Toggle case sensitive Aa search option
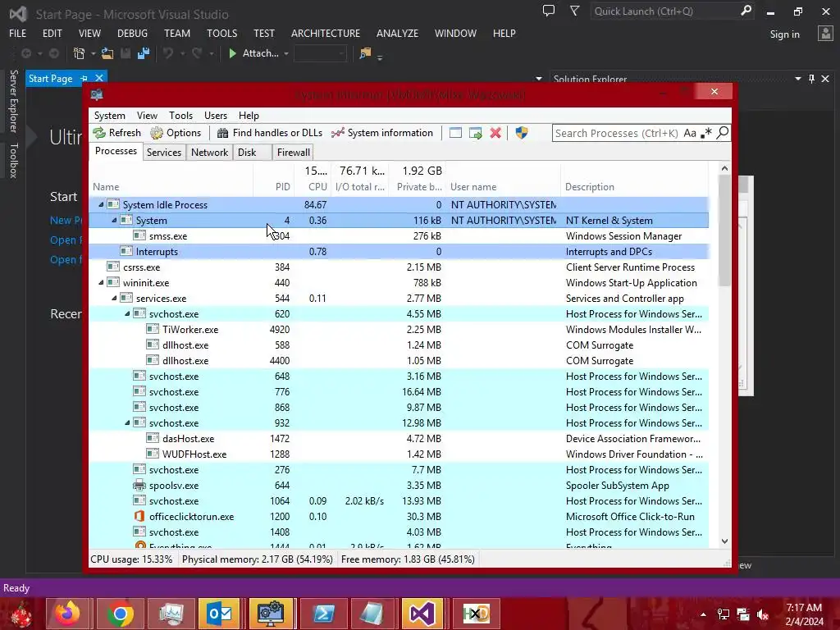Viewport: 840px width, 630px height. pos(690,133)
